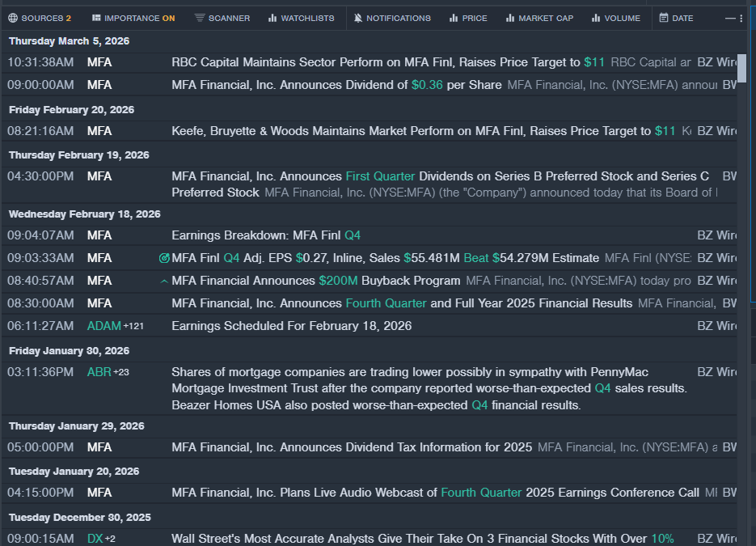Screen dimensions: 756x546
Task: Click the target icon beside Q4 Adj. EPS headline
Action: pos(165,259)
